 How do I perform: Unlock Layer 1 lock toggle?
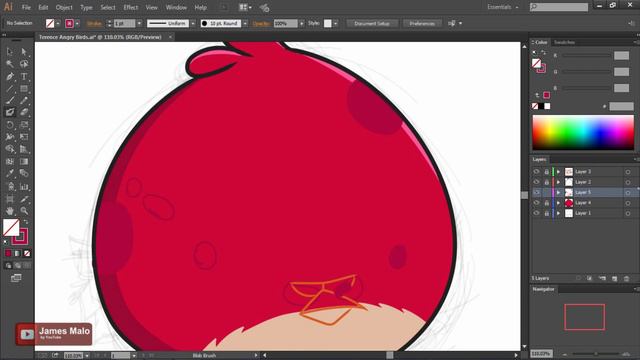(x=547, y=213)
